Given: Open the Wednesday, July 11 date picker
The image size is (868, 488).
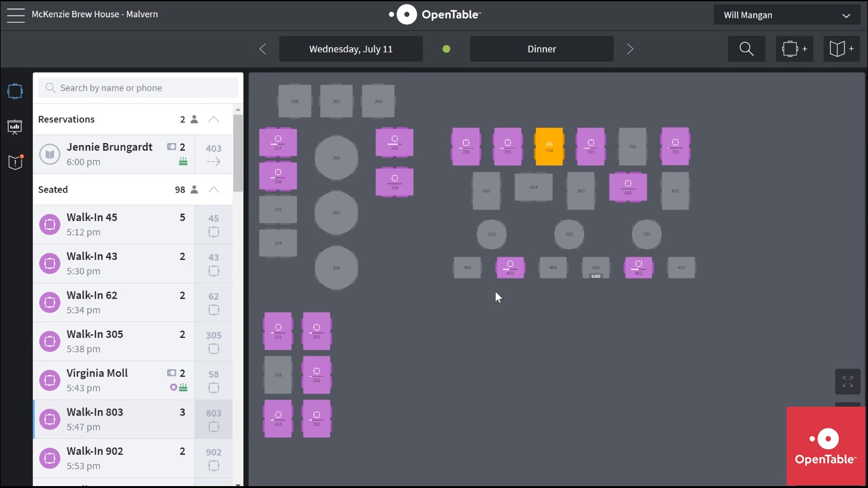Looking at the screenshot, I should tap(351, 49).
